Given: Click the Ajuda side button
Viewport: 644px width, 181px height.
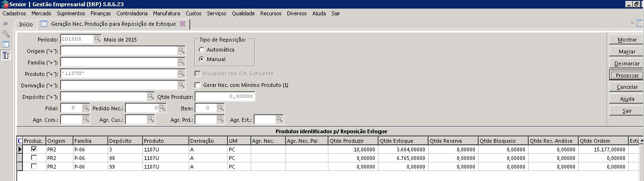Looking at the screenshot, I should point(627,99).
